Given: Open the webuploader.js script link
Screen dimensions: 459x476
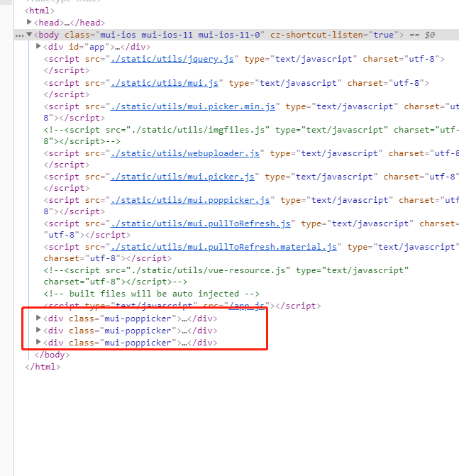Looking at the screenshot, I should coord(185,153).
